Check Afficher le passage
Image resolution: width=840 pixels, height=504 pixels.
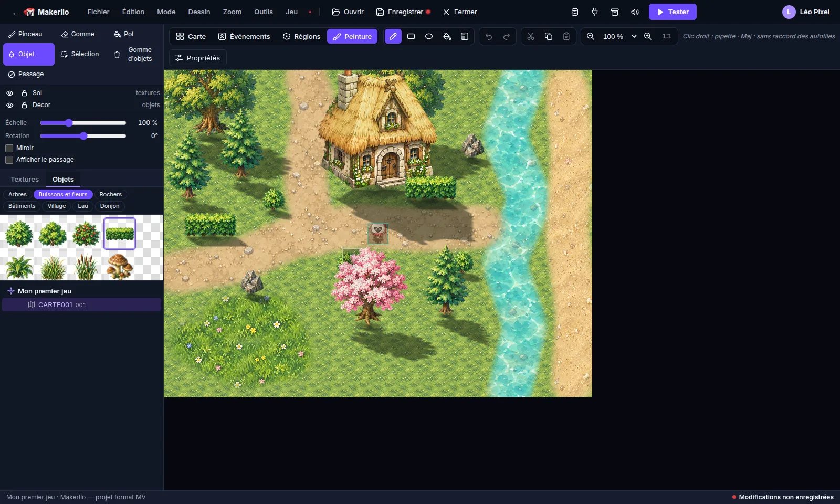[9, 160]
